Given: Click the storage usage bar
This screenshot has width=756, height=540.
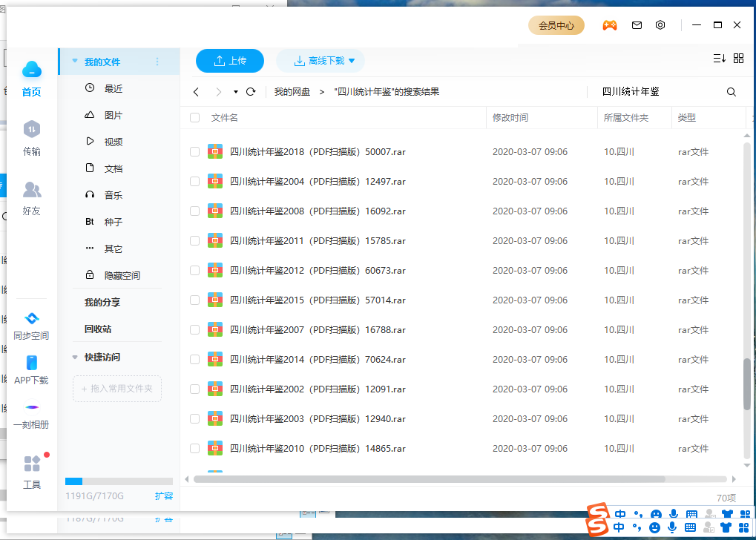Looking at the screenshot, I should [x=119, y=481].
